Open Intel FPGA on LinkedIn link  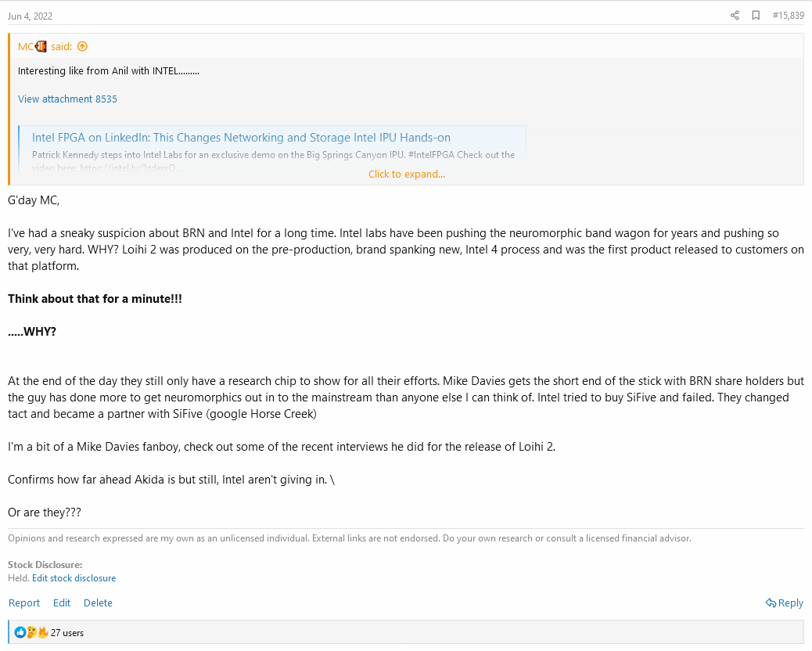(x=241, y=137)
